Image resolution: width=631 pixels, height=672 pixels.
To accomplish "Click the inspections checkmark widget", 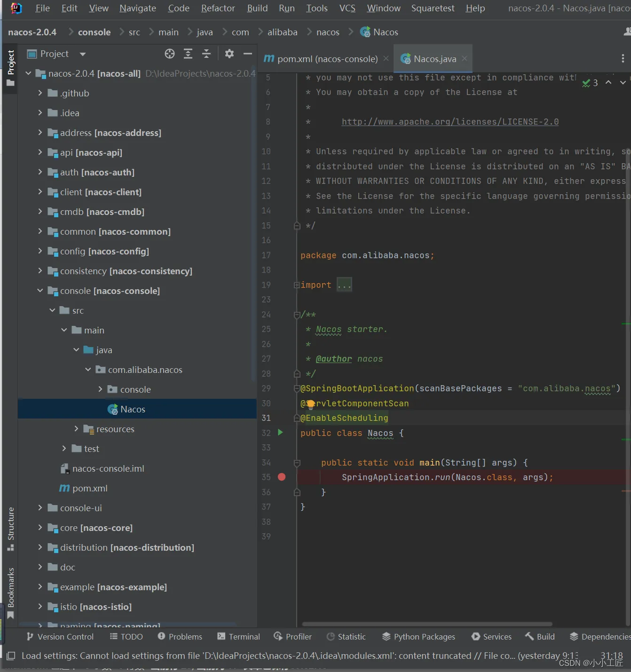I will [x=590, y=83].
